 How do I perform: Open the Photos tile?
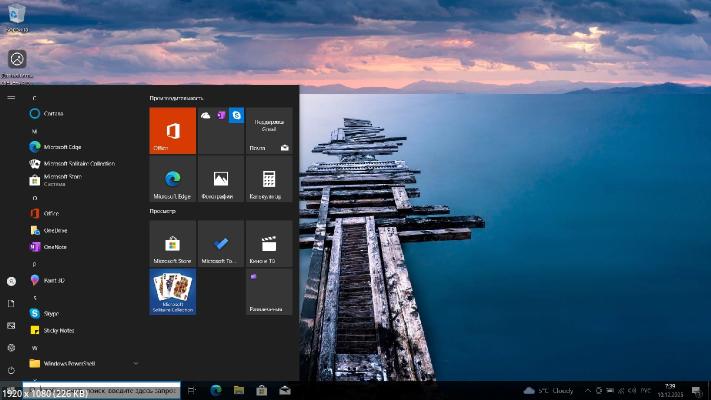coord(220,179)
